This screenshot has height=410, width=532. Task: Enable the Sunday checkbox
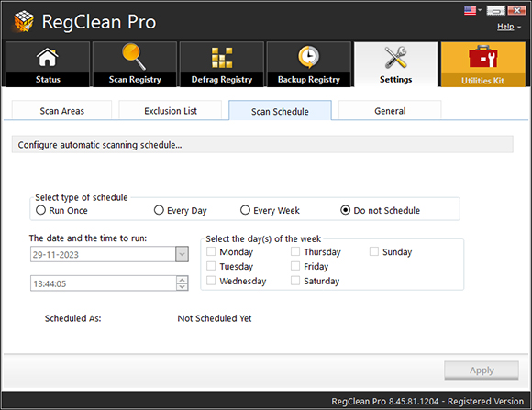point(374,251)
